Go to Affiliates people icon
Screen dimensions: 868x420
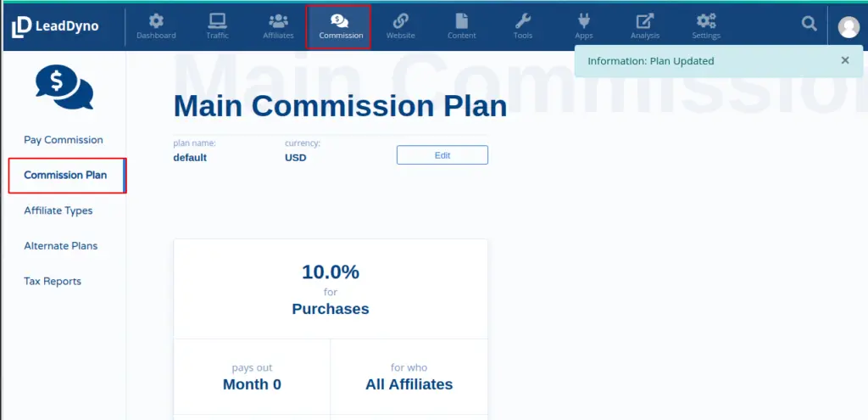[278, 21]
